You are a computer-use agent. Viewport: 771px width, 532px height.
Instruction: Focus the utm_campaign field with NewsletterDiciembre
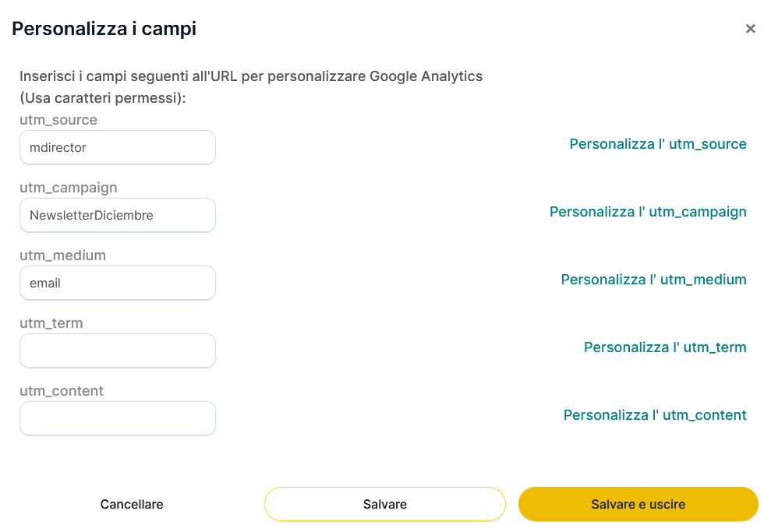coord(118,215)
